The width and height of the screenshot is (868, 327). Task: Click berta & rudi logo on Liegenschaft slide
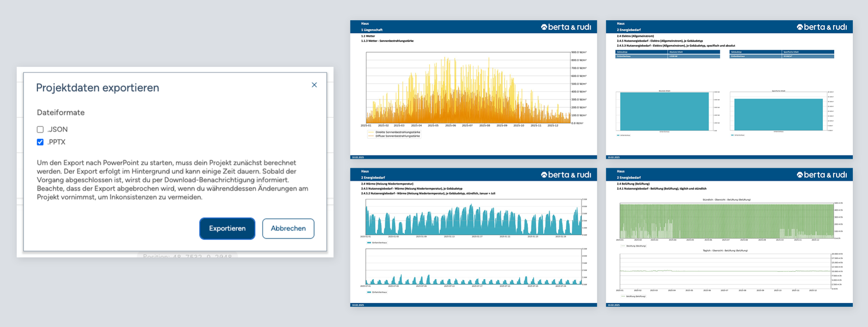point(566,27)
